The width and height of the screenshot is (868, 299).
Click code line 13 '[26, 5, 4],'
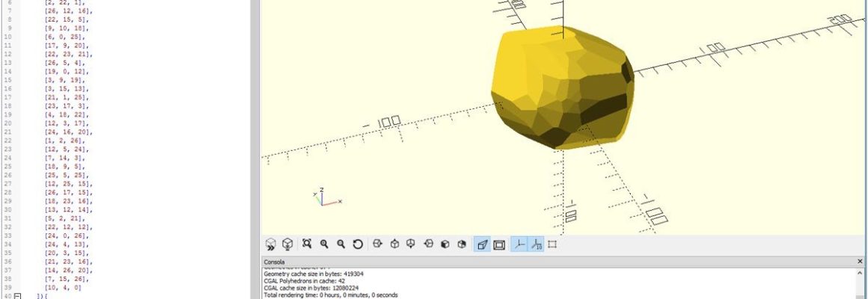(x=65, y=63)
